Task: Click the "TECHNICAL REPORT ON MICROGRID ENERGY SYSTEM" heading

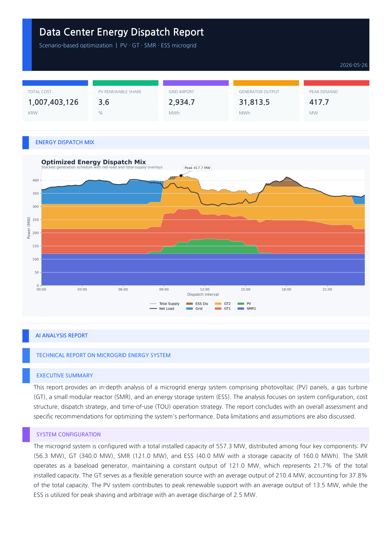Action: (x=103, y=355)
